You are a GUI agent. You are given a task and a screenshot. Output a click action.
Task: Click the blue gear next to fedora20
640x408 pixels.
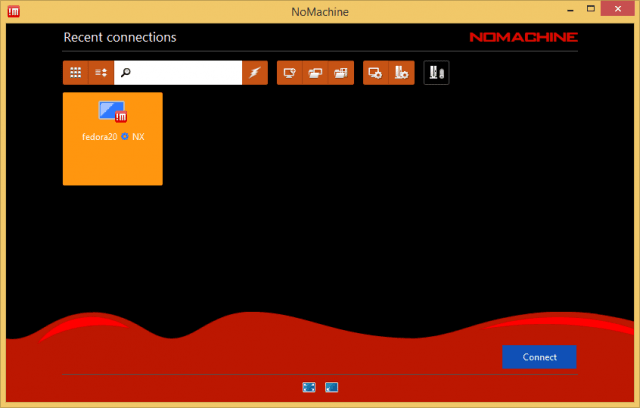(x=125, y=136)
